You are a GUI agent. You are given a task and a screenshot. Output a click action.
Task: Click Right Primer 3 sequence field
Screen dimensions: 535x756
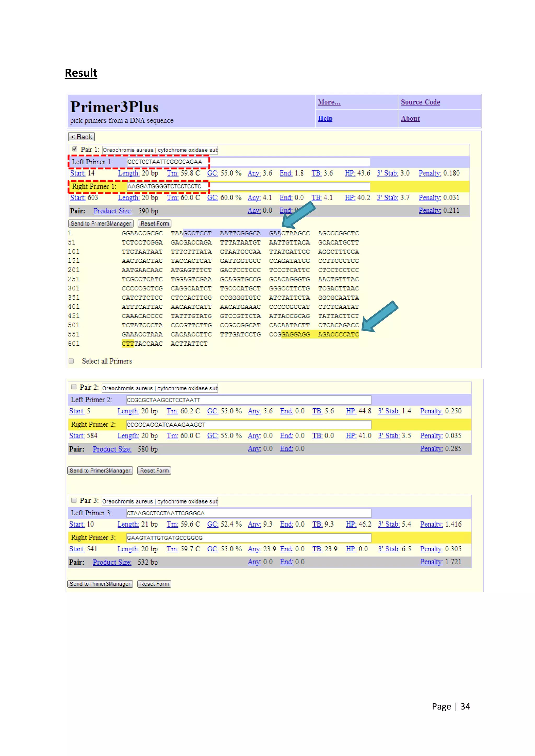(248, 538)
